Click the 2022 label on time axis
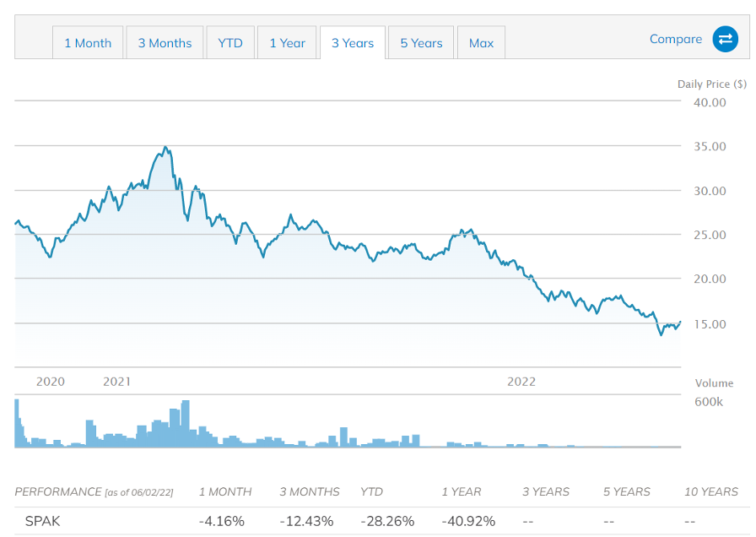The width and height of the screenshot is (756, 537). coord(521,382)
